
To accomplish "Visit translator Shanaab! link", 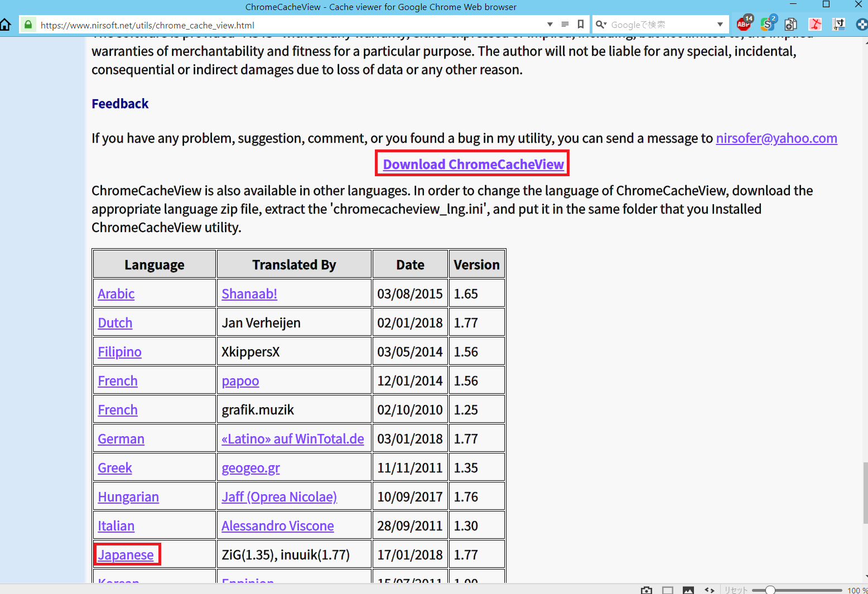I will point(249,294).
